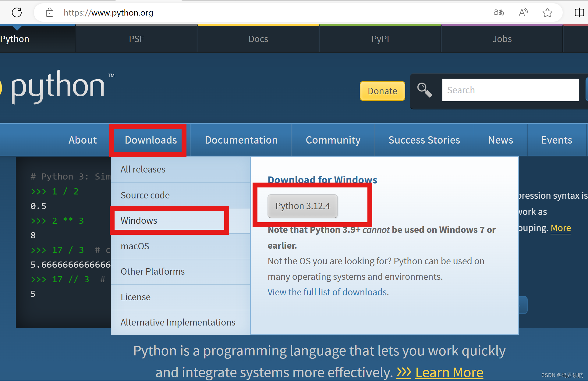Switch to the PSF tab
The width and height of the screenshot is (588, 381).
click(136, 39)
